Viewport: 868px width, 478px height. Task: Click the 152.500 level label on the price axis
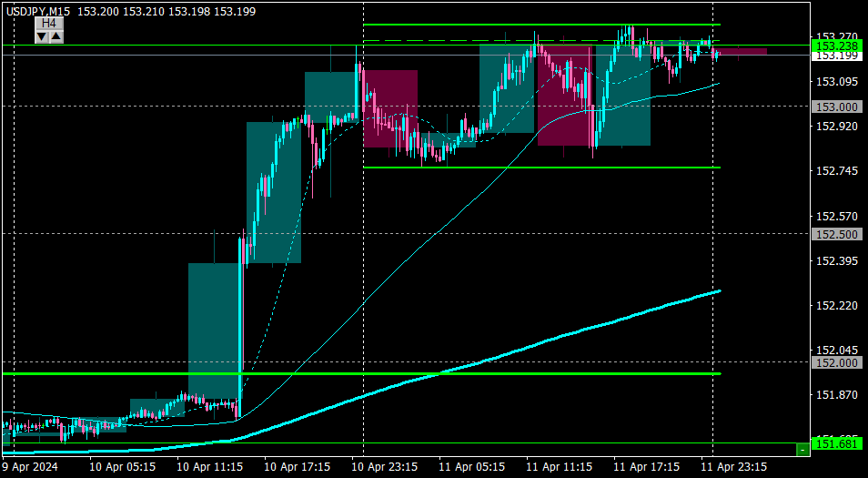click(837, 234)
